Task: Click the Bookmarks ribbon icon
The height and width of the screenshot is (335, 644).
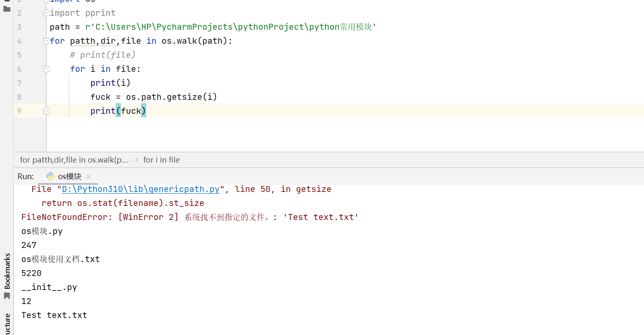Action: pos(7,296)
